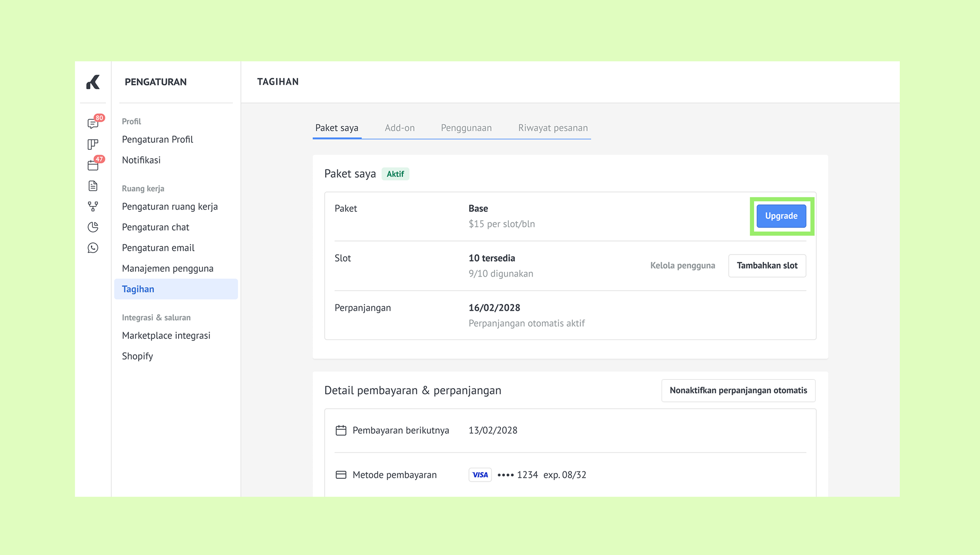The height and width of the screenshot is (555, 980).
Task: Click the Kommo logo icon
Action: point(93,82)
